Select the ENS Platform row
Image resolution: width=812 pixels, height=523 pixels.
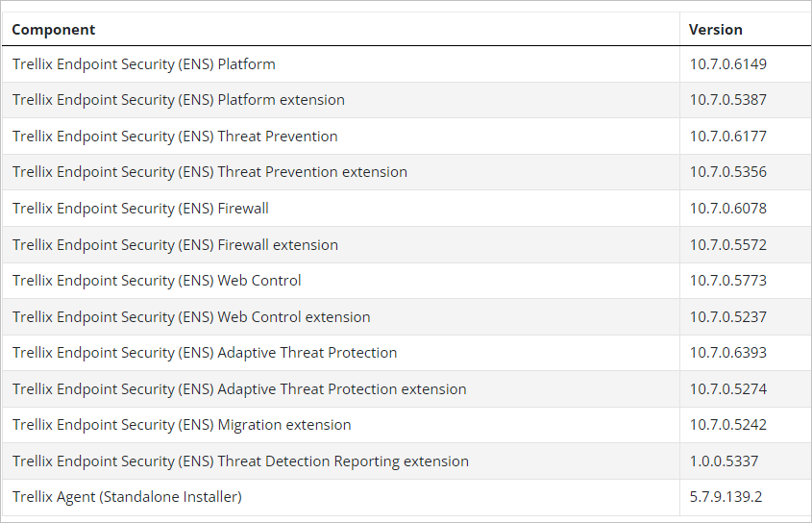[x=406, y=63]
